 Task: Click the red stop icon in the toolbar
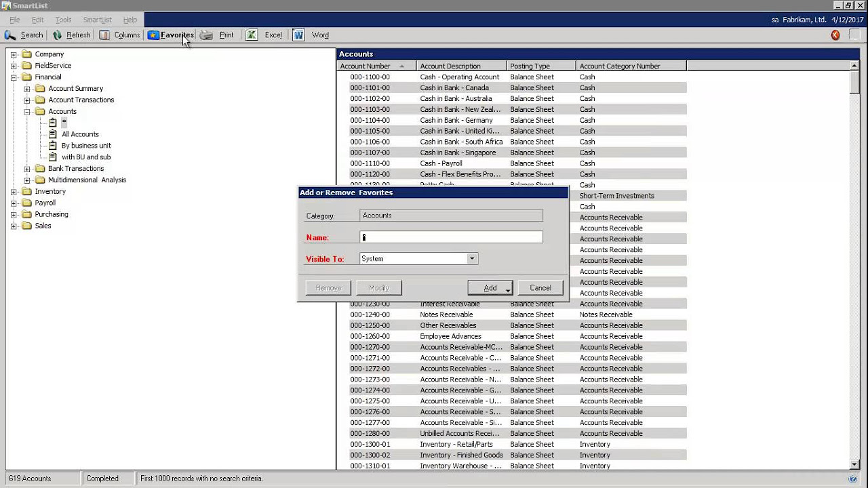tap(835, 35)
